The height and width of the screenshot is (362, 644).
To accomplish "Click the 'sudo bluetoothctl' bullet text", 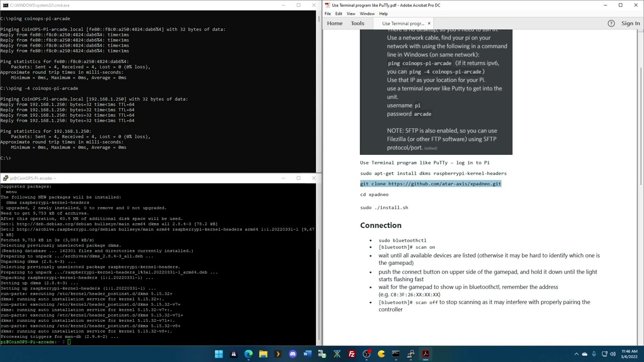I will tap(403, 240).
